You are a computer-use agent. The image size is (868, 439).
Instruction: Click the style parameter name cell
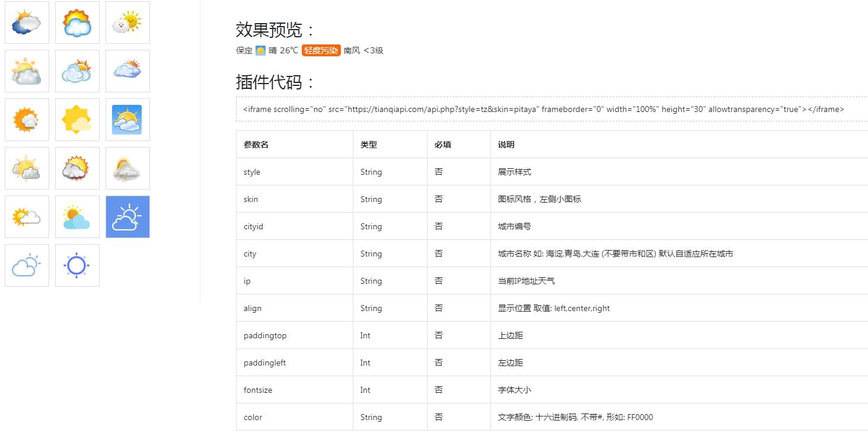pos(295,172)
